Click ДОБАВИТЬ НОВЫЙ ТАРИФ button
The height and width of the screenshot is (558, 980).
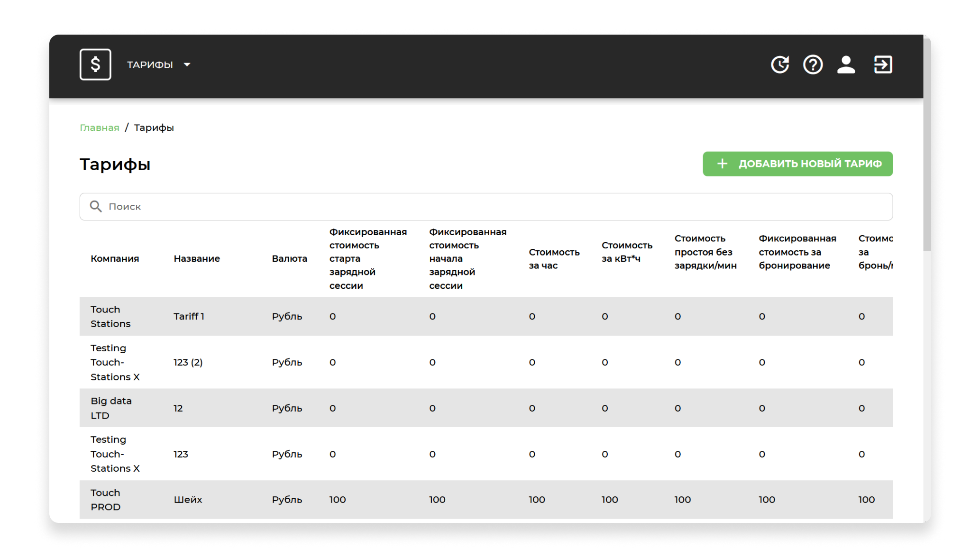[x=797, y=164]
